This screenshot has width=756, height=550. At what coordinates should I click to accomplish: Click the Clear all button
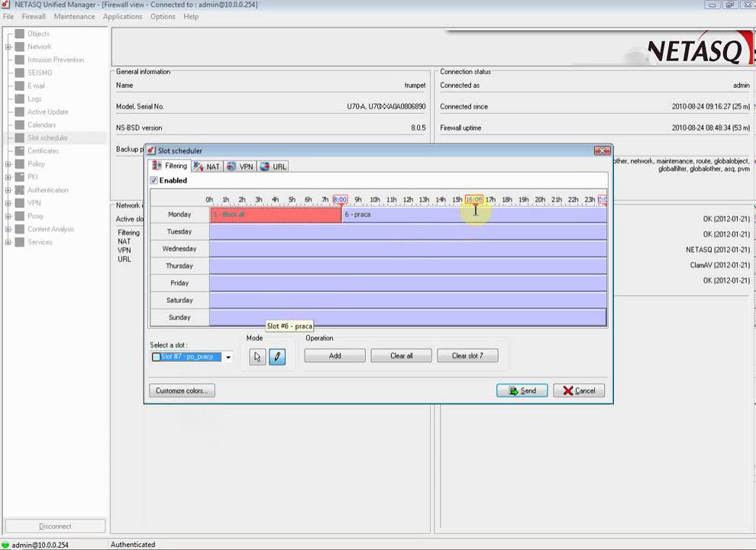point(401,356)
